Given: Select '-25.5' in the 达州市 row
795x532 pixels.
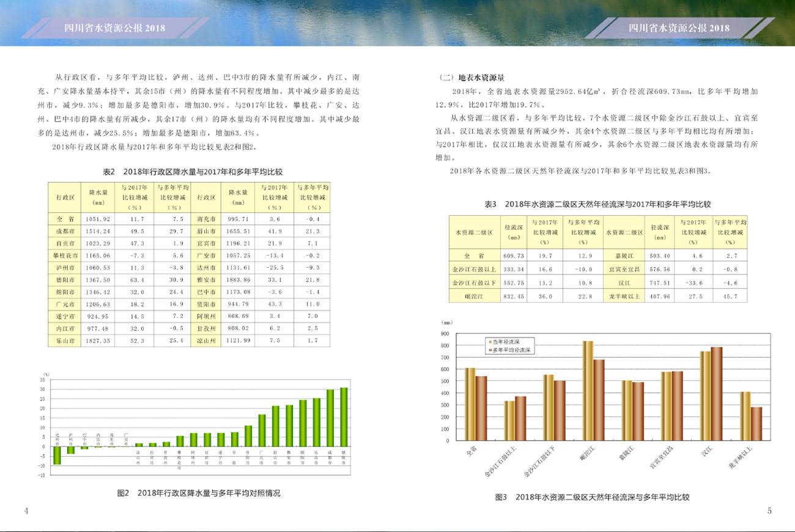Looking at the screenshot, I should coord(274,268).
